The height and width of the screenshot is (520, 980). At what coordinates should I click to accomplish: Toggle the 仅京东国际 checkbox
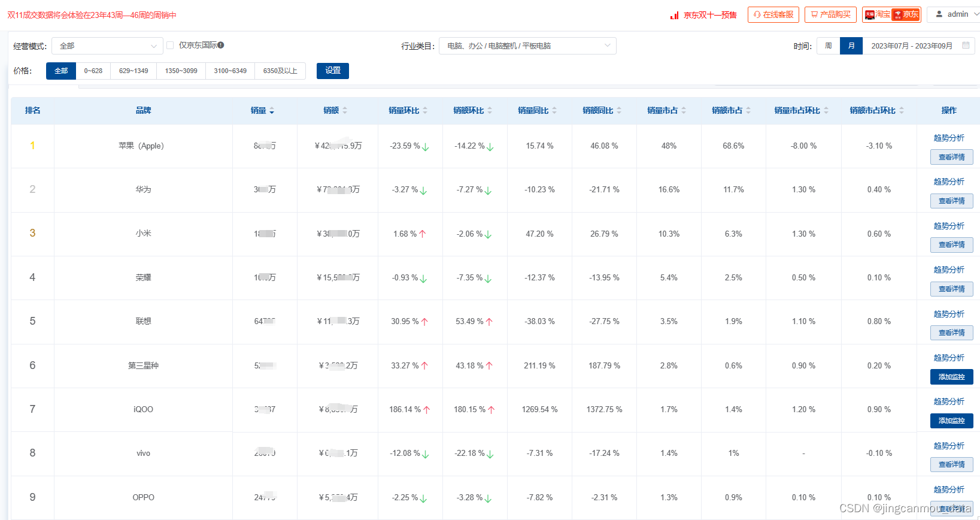coord(170,45)
